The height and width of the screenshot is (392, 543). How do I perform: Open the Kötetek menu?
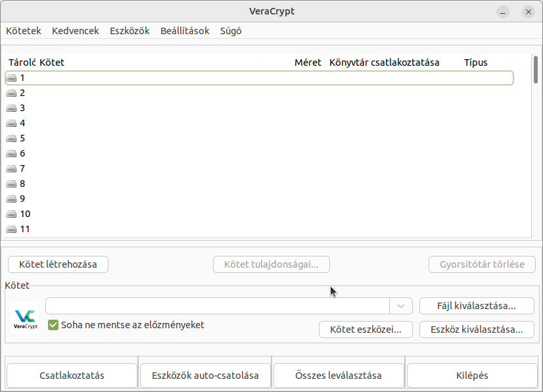click(24, 31)
